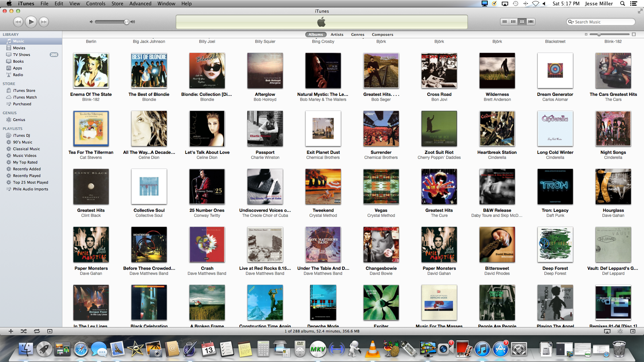644x362 pixels.
Task: Open the App Store from the Dock
Action: click(x=500, y=349)
